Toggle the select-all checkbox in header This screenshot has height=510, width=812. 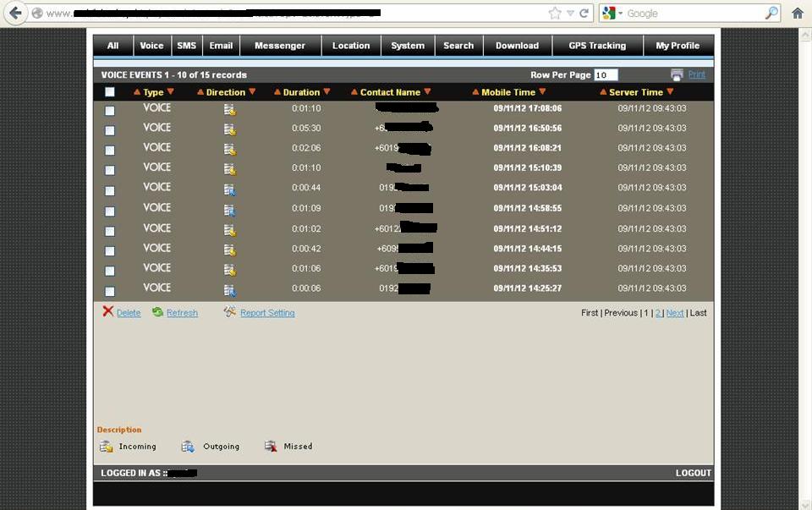pos(109,92)
